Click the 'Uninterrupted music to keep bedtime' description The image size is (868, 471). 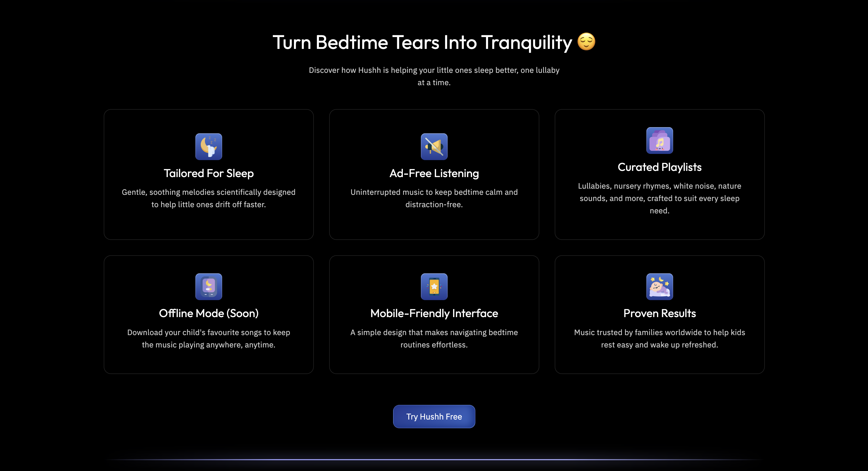click(434, 198)
